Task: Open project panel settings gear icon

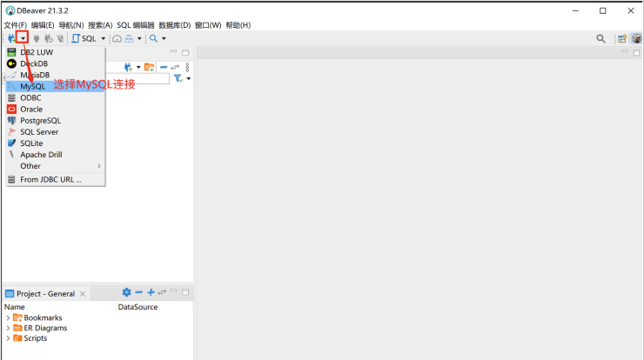Action: (126, 292)
